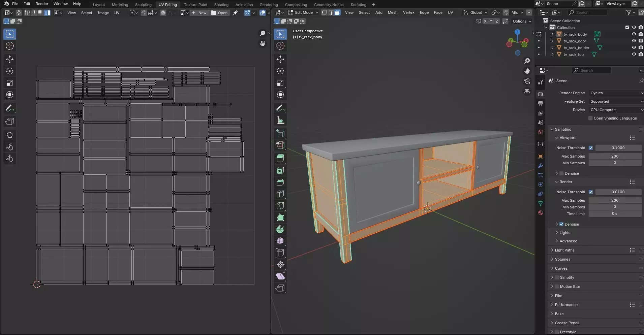The image size is (644, 335).
Task: Open Render Engine dropdown
Action: pyautogui.click(x=616, y=93)
